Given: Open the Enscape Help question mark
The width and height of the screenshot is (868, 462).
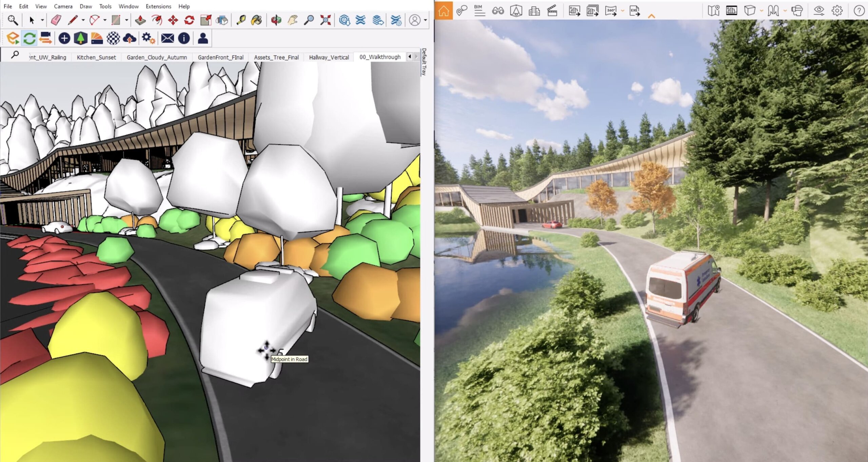Looking at the screenshot, I should (859, 11).
